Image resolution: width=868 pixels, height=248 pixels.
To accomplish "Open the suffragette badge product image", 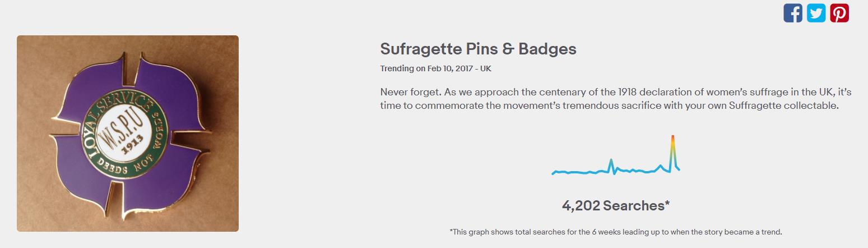I will [128, 134].
